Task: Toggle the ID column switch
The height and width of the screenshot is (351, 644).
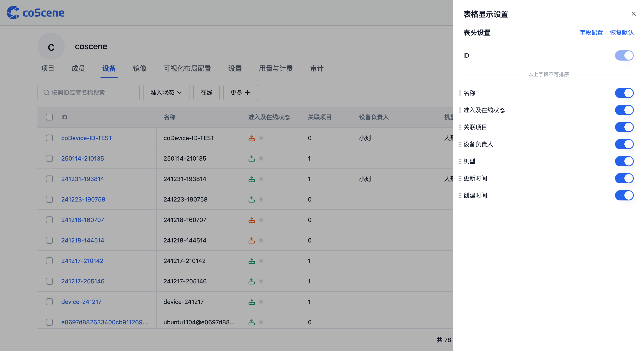Action: [x=624, y=56]
